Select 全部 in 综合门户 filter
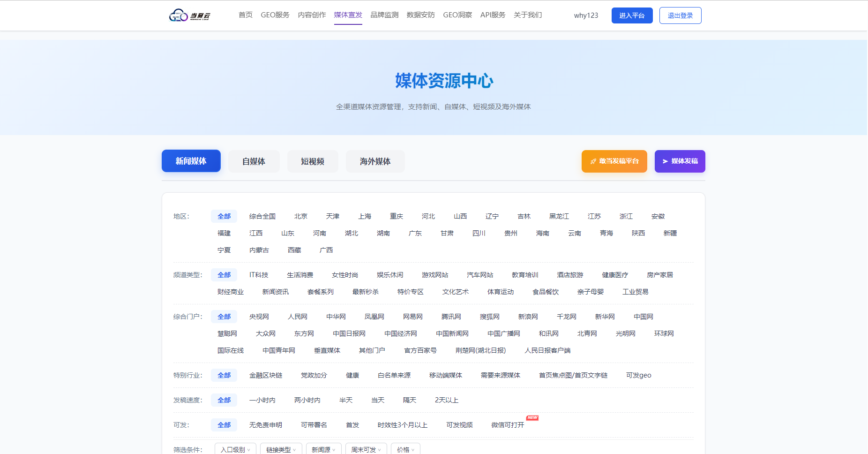 click(224, 317)
